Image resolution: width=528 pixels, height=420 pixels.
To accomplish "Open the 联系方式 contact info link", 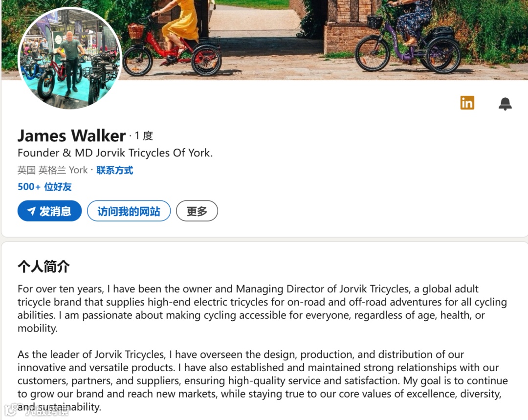I will (115, 170).
